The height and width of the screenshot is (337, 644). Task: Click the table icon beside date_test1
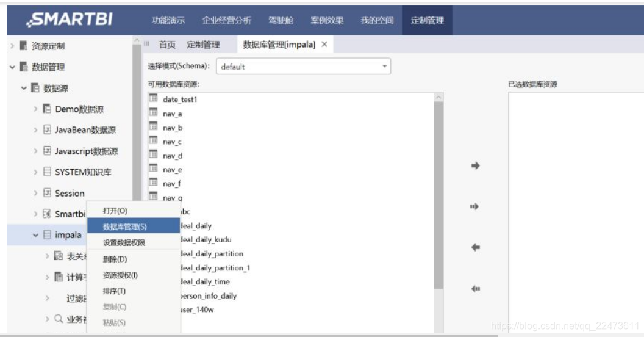click(x=153, y=98)
